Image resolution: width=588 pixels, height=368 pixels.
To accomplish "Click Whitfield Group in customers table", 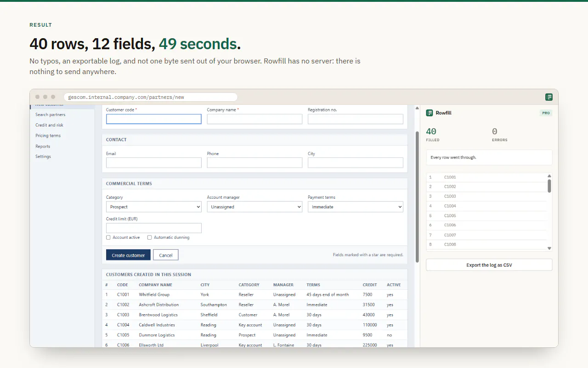I will click(154, 294).
